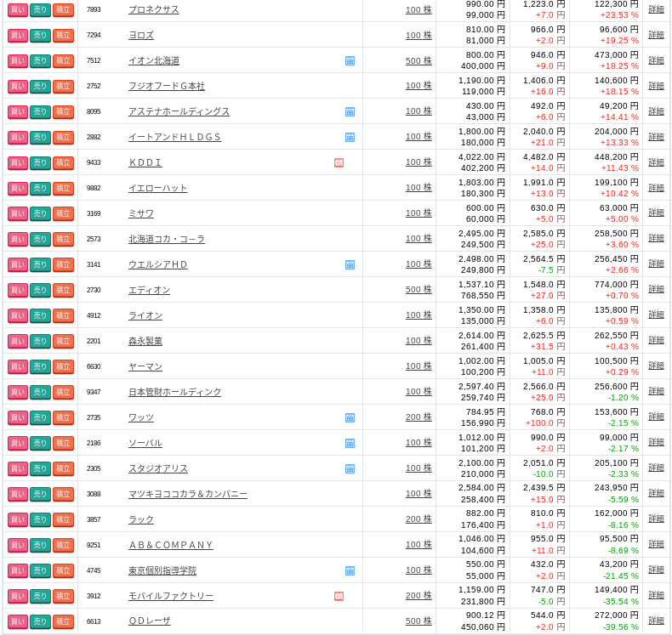Screen dimensions: 672x635
Task: Open the calendar icon for イオン北海道
Action: (350, 61)
